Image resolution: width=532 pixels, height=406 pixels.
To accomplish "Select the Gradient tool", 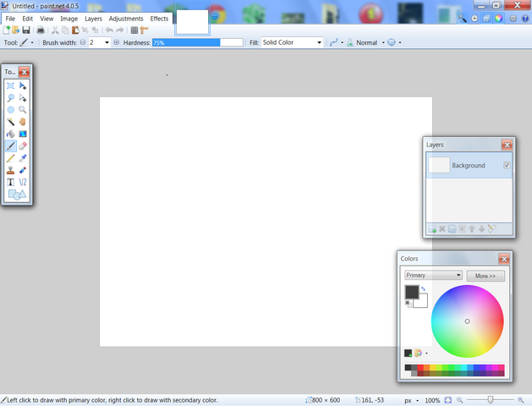I will (23, 134).
